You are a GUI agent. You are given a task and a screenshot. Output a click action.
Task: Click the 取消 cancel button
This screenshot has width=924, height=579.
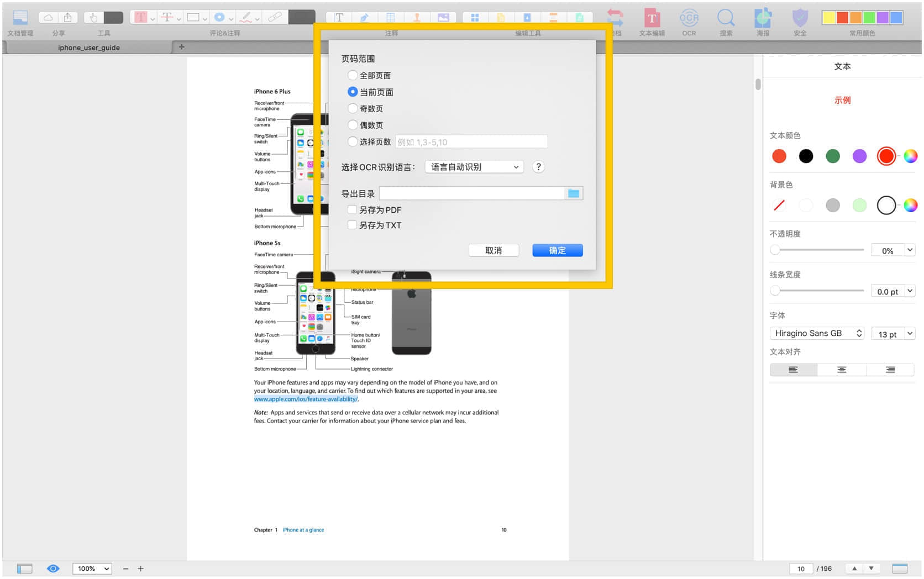(494, 250)
